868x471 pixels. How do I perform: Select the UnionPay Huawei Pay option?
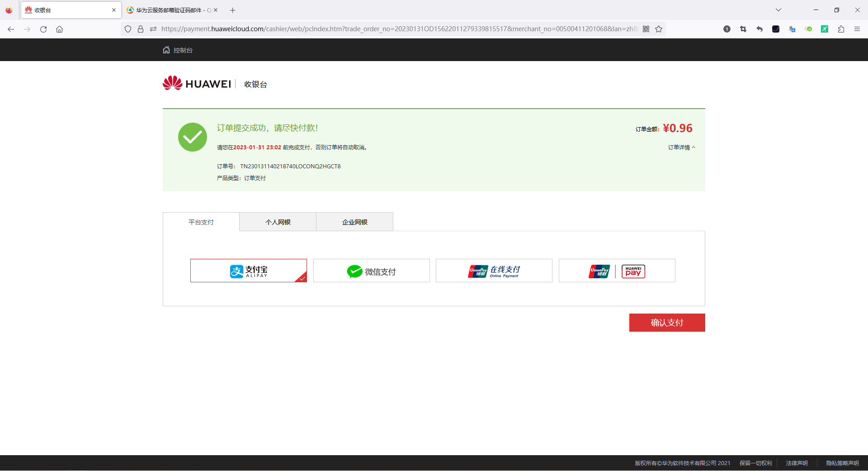click(x=617, y=271)
